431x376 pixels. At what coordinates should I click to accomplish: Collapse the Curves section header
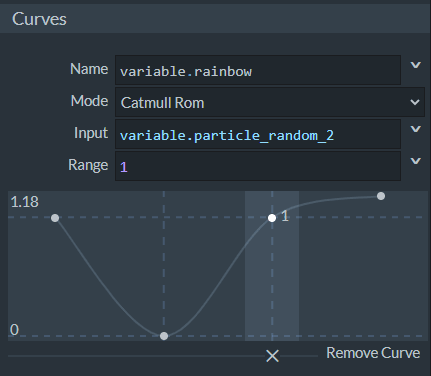pos(215,19)
